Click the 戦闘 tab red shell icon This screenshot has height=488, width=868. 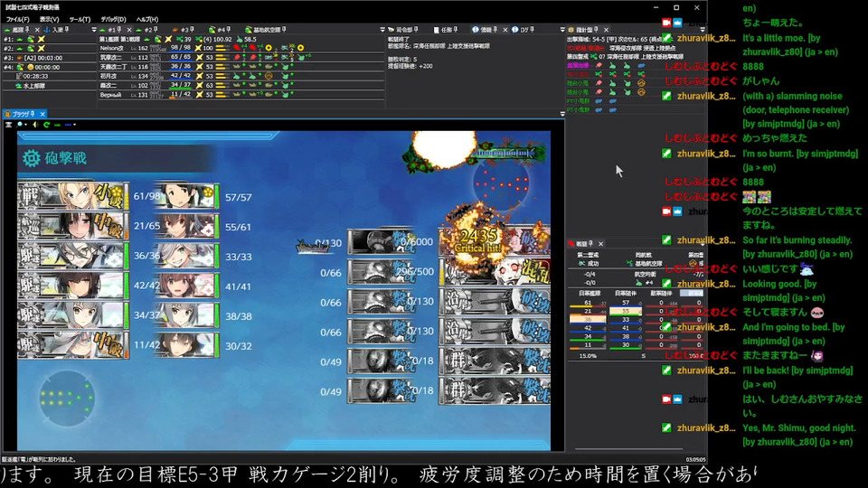click(571, 243)
